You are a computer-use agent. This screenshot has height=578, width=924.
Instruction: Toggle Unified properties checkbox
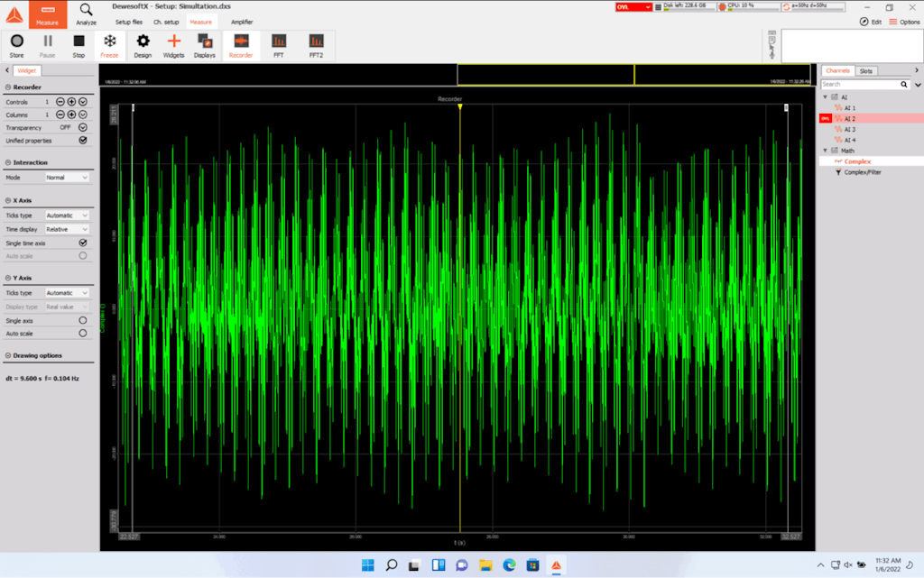pyautogui.click(x=83, y=141)
